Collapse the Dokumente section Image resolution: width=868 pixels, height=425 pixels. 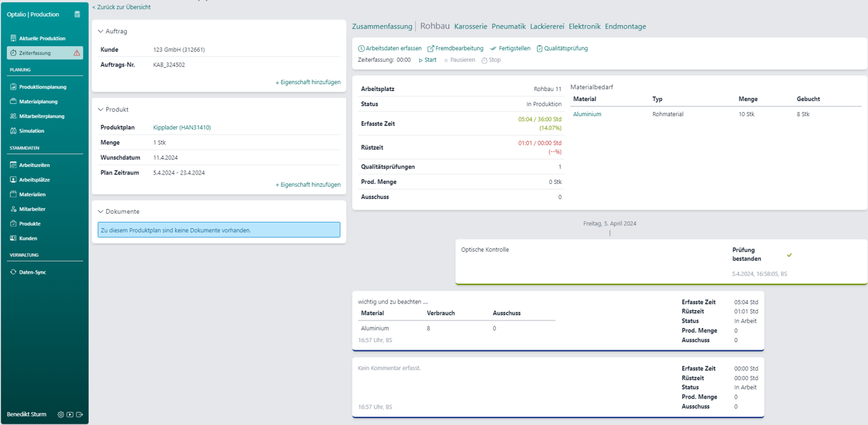point(101,212)
